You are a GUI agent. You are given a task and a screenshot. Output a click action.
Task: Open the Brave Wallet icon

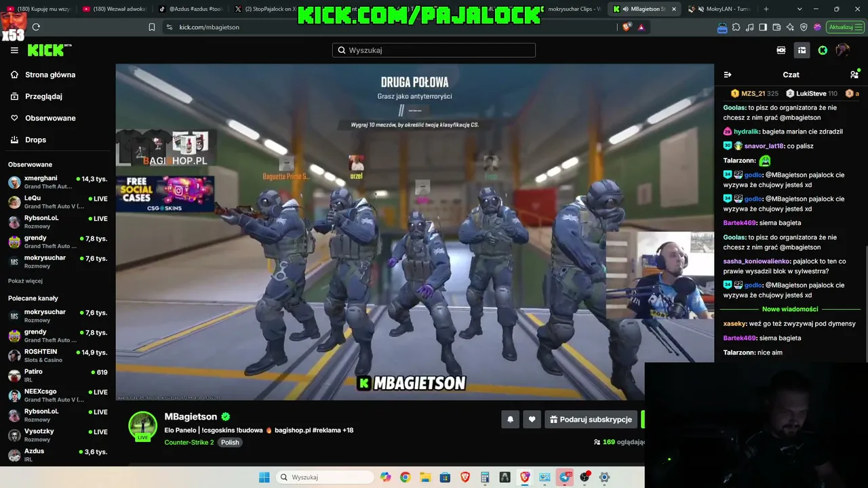click(x=776, y=27)
